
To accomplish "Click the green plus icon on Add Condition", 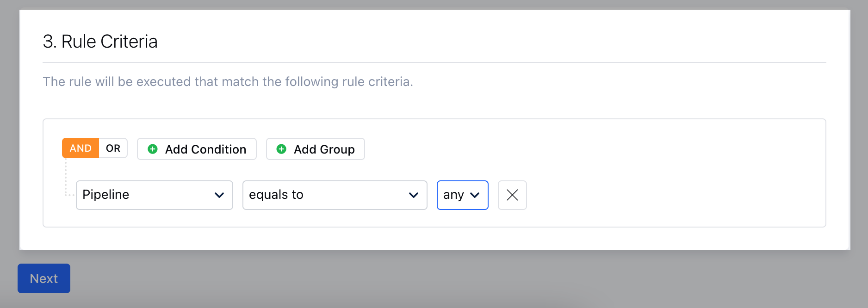I will (x=153, y=149).
